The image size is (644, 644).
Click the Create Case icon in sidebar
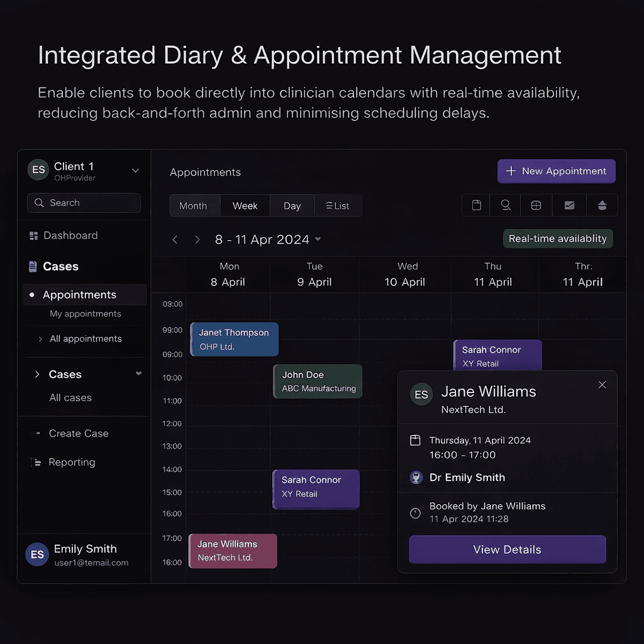click(x=36, y=433)
